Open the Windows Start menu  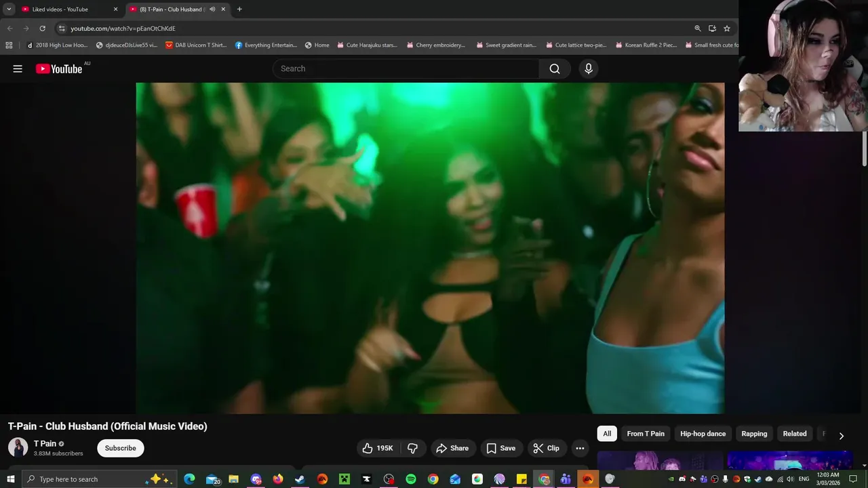tap(10, 479)
